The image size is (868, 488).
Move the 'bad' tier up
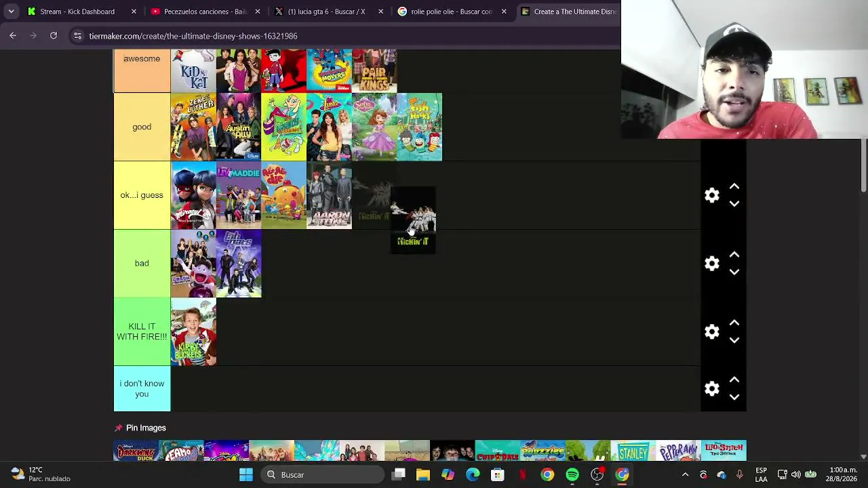pyautogui.click(x=734, y=255)
